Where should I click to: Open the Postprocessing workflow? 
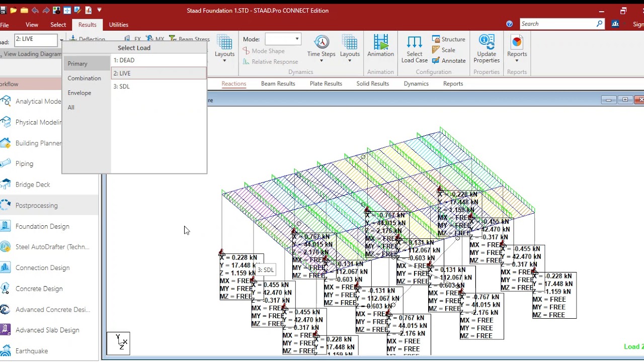(x=49, y=205)
